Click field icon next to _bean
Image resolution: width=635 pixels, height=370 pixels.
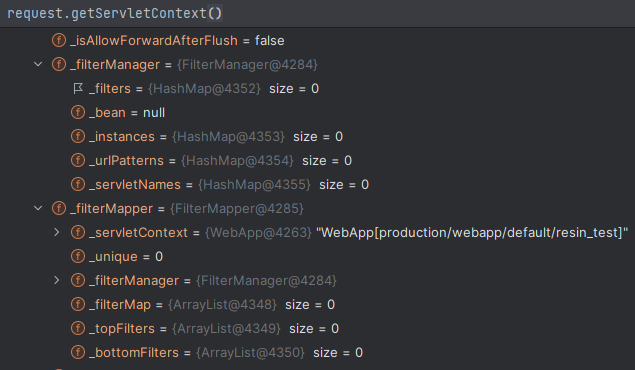click(78, 113)
